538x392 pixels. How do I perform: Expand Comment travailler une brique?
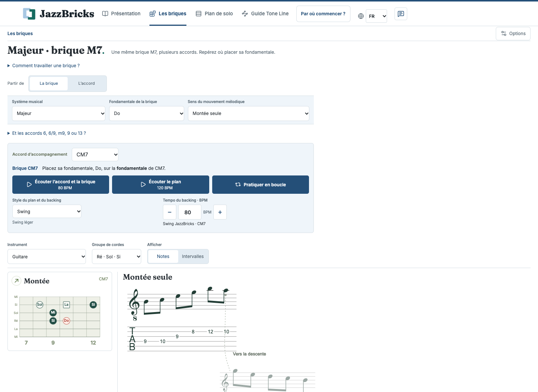click(44, 66)
